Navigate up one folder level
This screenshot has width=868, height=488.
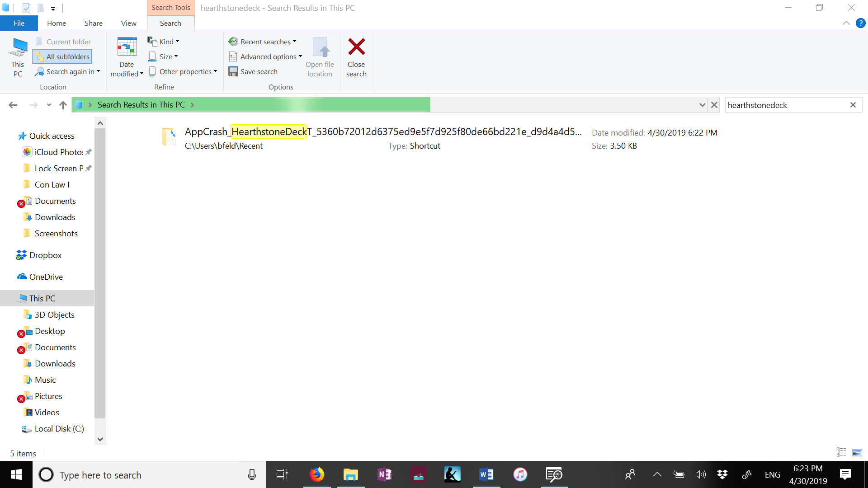coord(63,105)
